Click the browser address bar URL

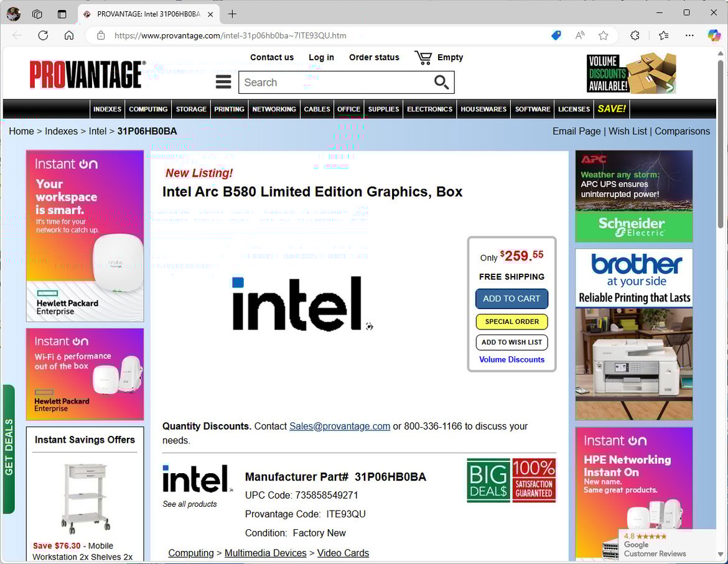[x=230, y=35]
